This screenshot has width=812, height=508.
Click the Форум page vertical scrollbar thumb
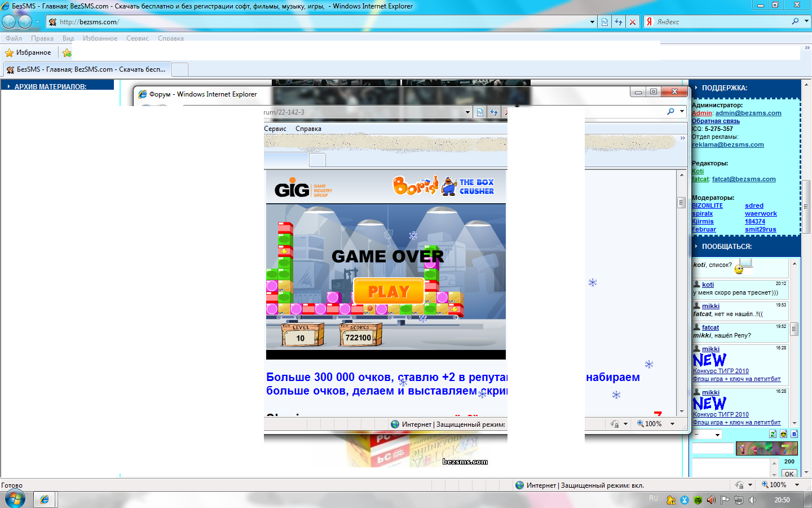coord(681,202)
